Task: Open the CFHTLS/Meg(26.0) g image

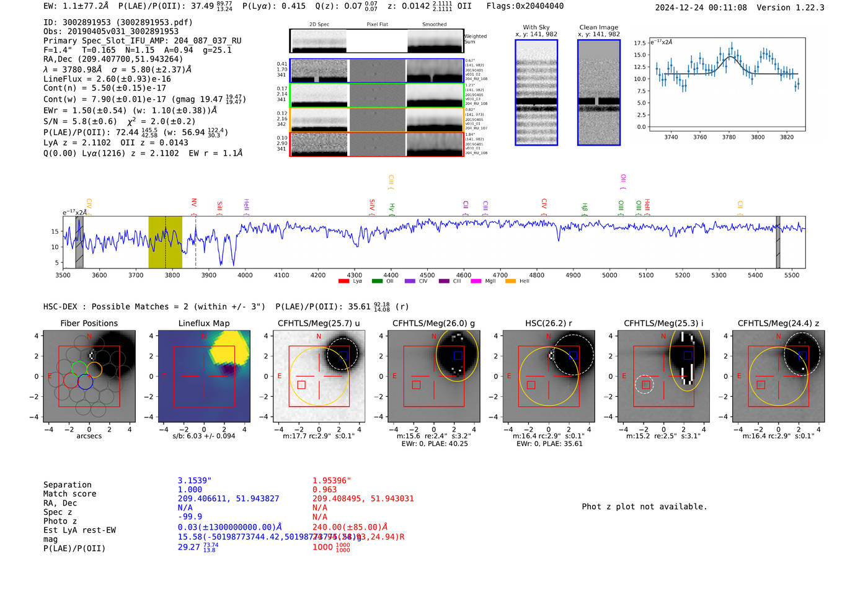Action: (x=433, y=376)
